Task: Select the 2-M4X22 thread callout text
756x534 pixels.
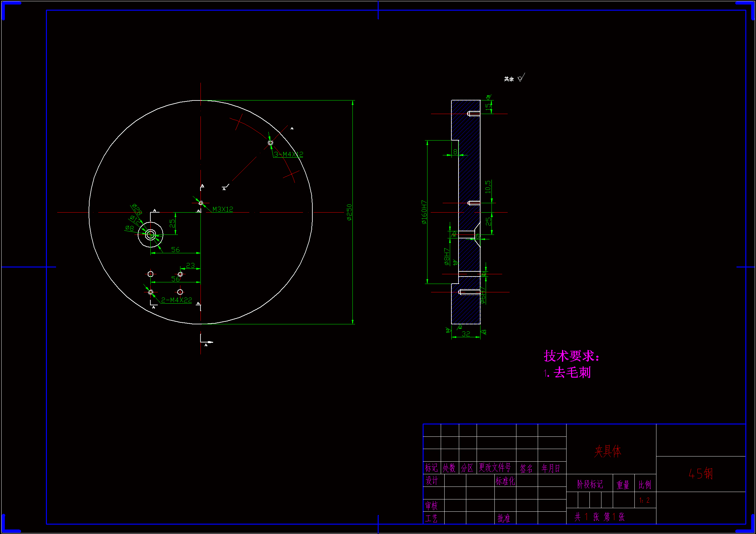Action: click(177, 300)
